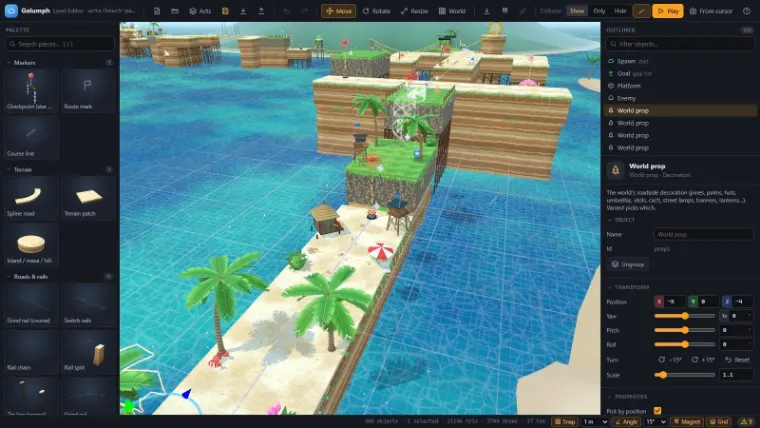Open the Acts button in toolbar
Viewport: 760px width, 428px height.
coord(200,11)
